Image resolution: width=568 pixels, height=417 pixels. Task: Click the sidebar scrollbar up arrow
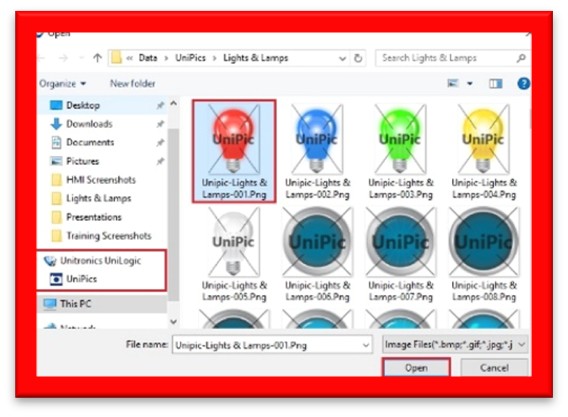point(174,104)
